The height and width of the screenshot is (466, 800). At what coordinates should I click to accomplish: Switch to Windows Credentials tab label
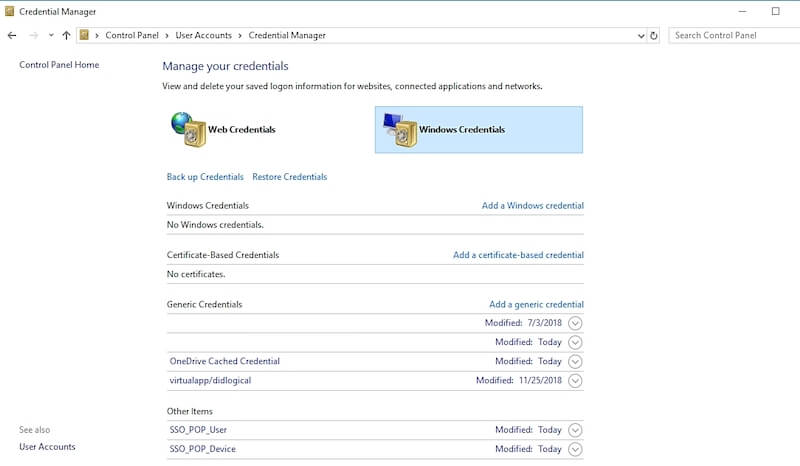462,130
